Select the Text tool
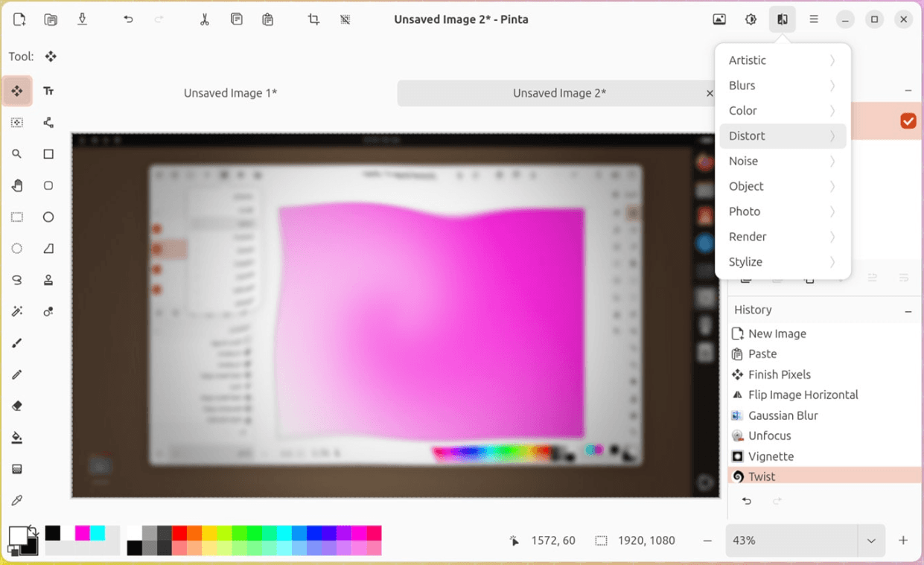 coord(48,91)
